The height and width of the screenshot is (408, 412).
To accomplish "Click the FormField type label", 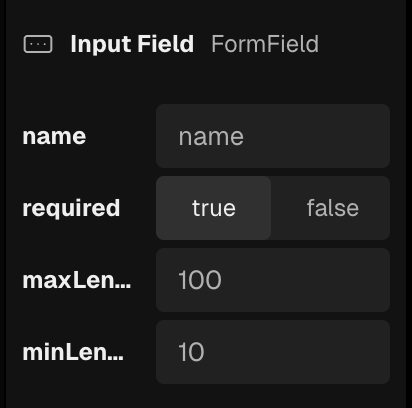I will tap(265, 44).
